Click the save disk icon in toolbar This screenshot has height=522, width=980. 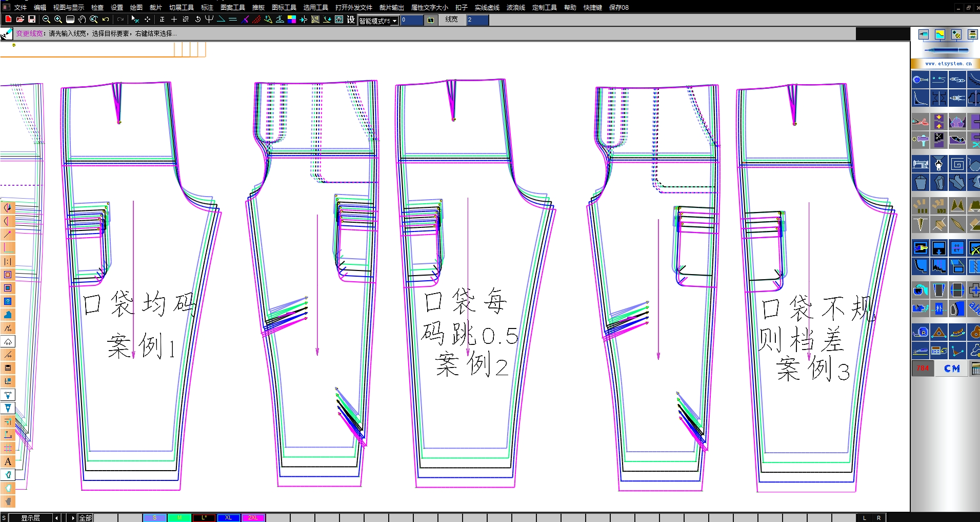coord(32,20)
